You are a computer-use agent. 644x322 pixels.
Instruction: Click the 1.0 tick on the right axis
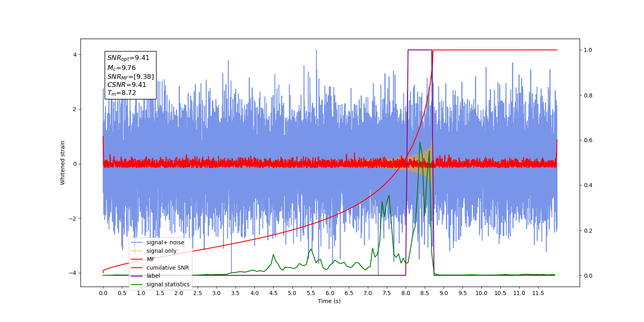tap(588, 50)
